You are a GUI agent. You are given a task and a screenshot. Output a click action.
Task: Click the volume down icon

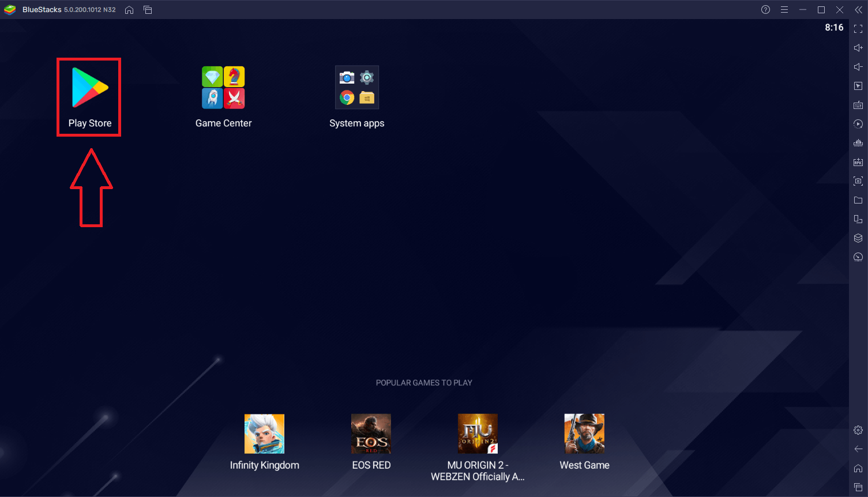pyautogui.click(x=858, y=67)
